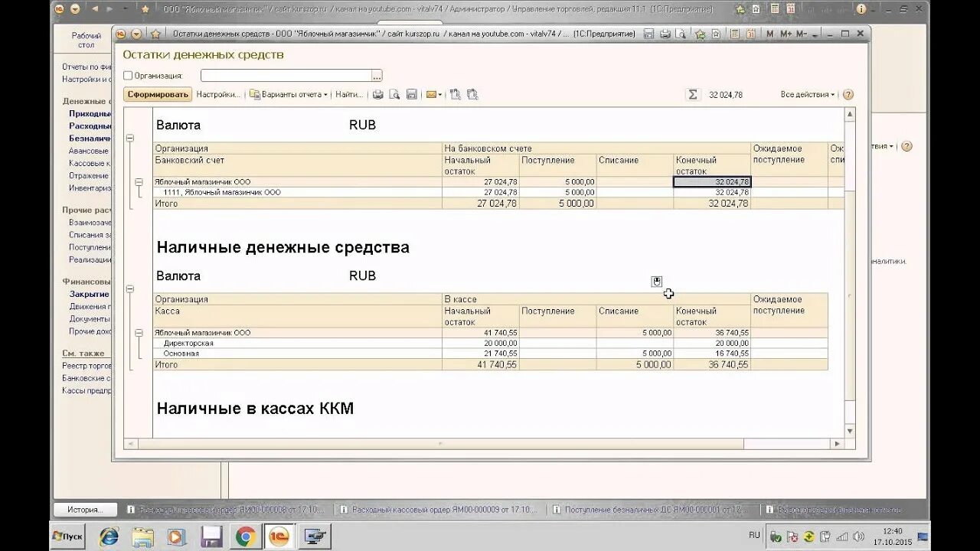
Task: Open Рабочий стол section in main window
Action: (87, 41)
